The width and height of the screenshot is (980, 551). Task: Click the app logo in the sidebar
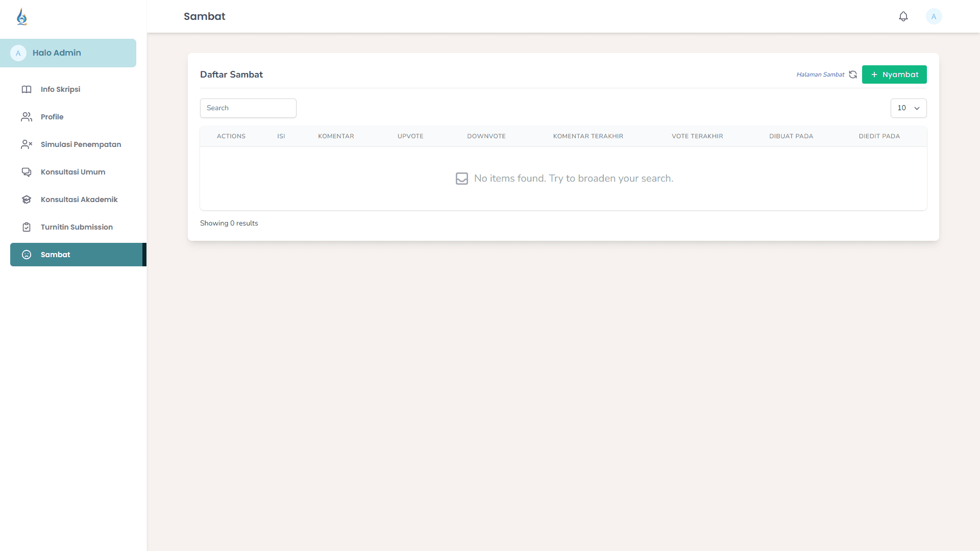point(21,17)
